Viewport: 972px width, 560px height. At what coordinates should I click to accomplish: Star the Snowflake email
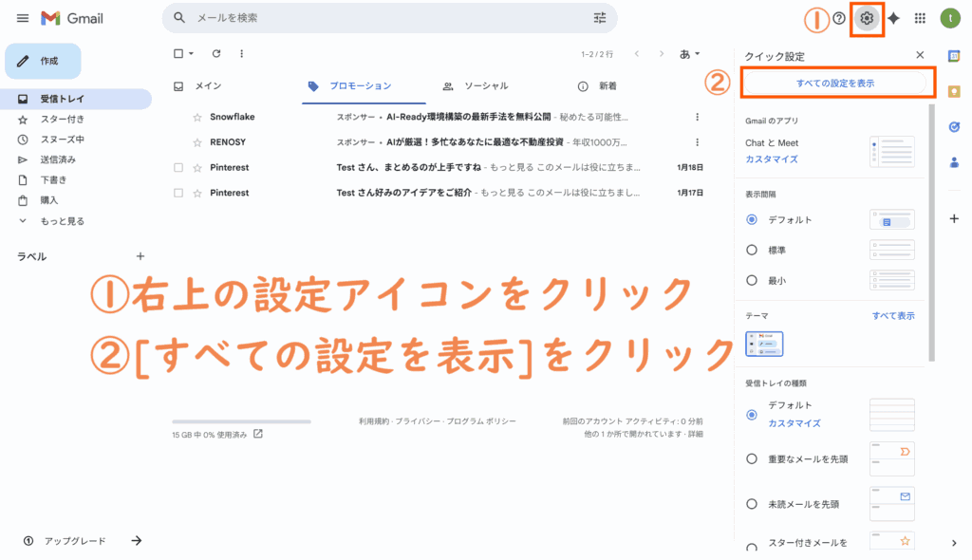[197, 117]
